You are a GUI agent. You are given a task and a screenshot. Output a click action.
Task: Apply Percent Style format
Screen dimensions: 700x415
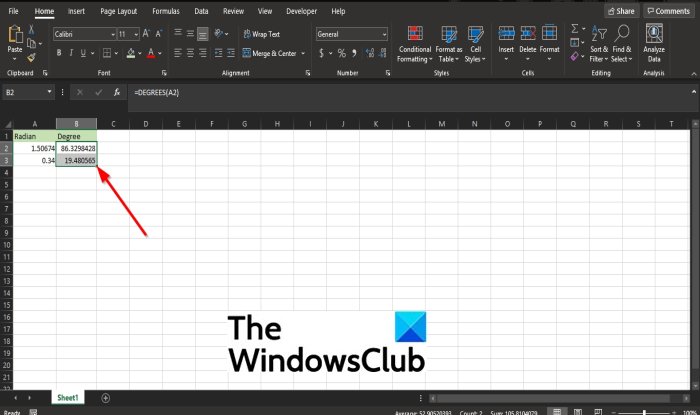(x=342, y=53)
